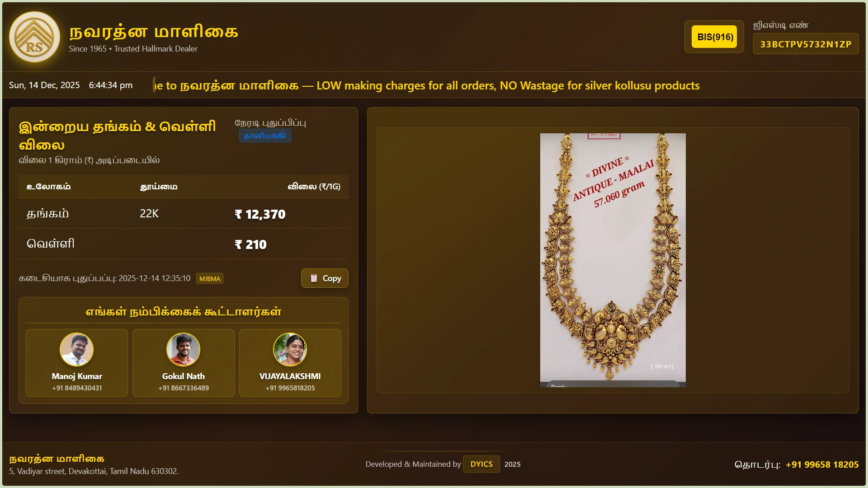
Task: Open VIJAYALAKSHMI's profile photo
Action: (x=290, y=349)
